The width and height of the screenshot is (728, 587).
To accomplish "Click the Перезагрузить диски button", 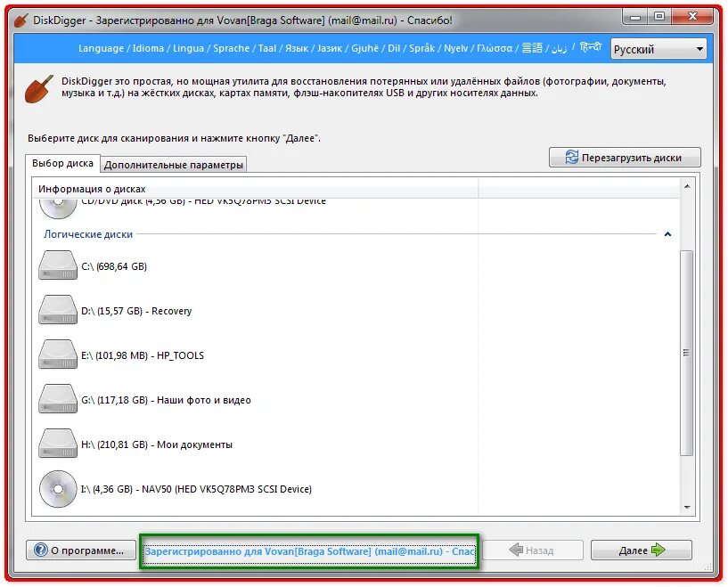I will click(x=625, y=158).
